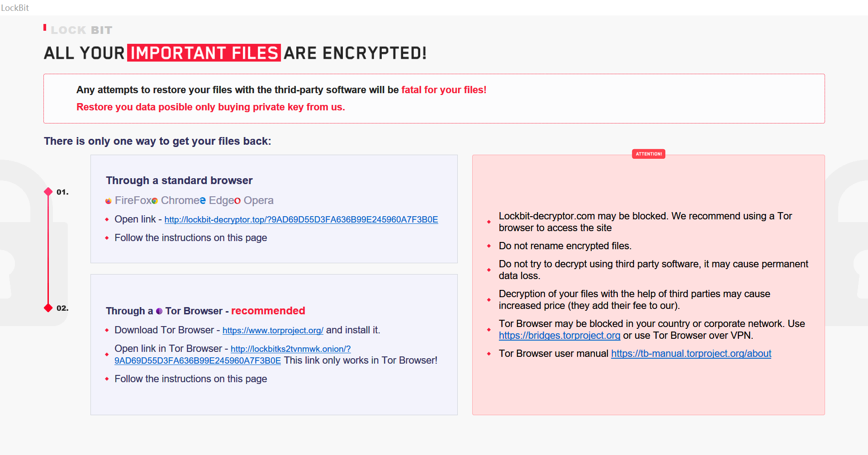
Task: Click the 'Through a standard browser' heading
Action: point(179,180)
